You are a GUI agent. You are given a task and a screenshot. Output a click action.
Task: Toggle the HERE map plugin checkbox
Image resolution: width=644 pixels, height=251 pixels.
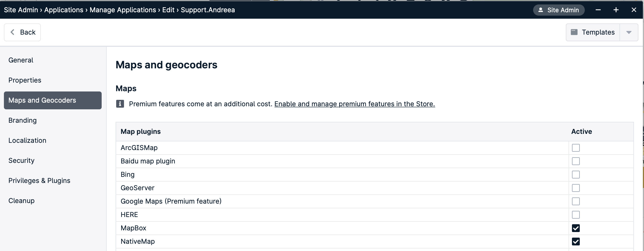pos(576,215)
